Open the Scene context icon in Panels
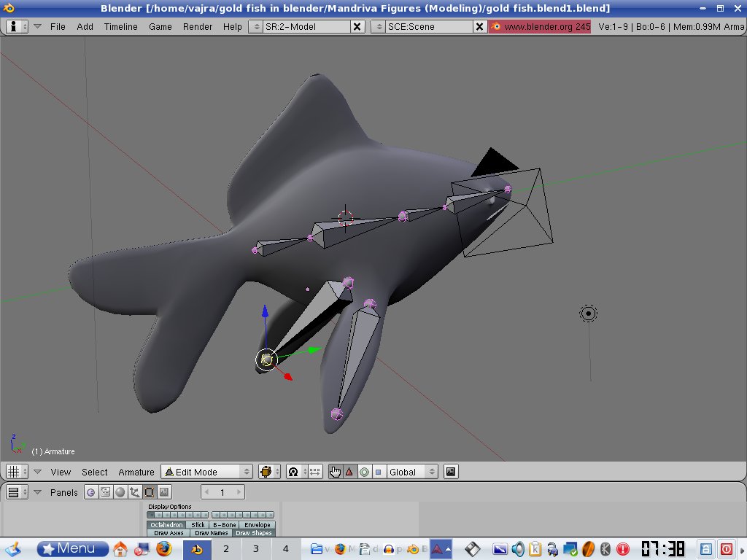The height and width of the screenshot is (560, 747). [x=163, y=492]
